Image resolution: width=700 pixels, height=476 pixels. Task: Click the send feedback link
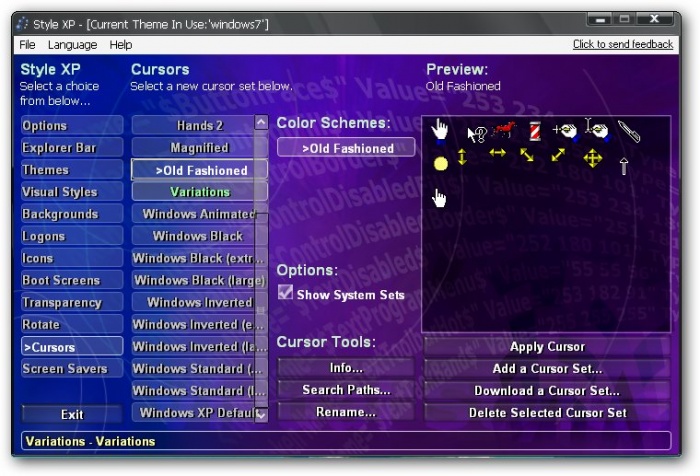pos(623,44)
